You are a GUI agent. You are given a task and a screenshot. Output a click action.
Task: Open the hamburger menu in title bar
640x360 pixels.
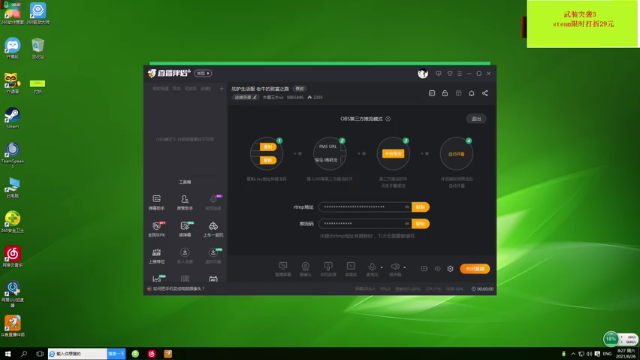(x=460, y=73)
